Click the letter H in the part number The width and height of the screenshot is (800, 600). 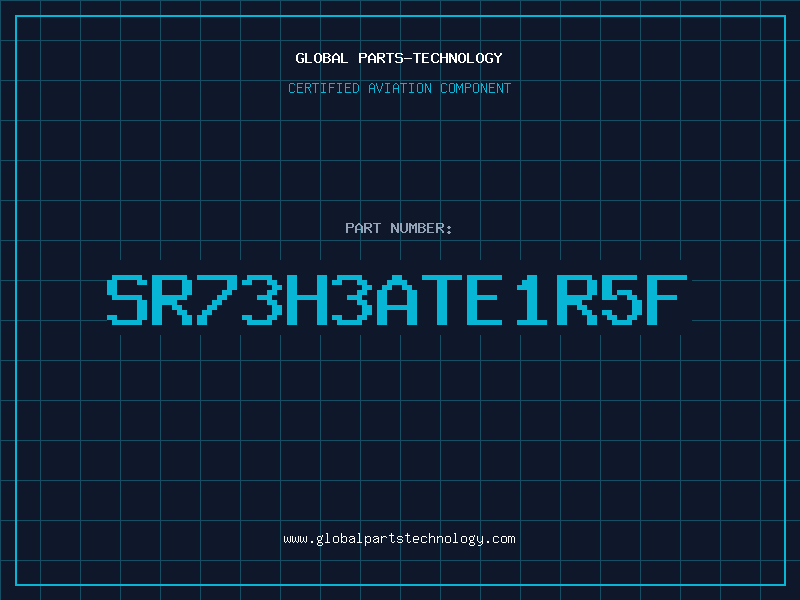[307, 299]
